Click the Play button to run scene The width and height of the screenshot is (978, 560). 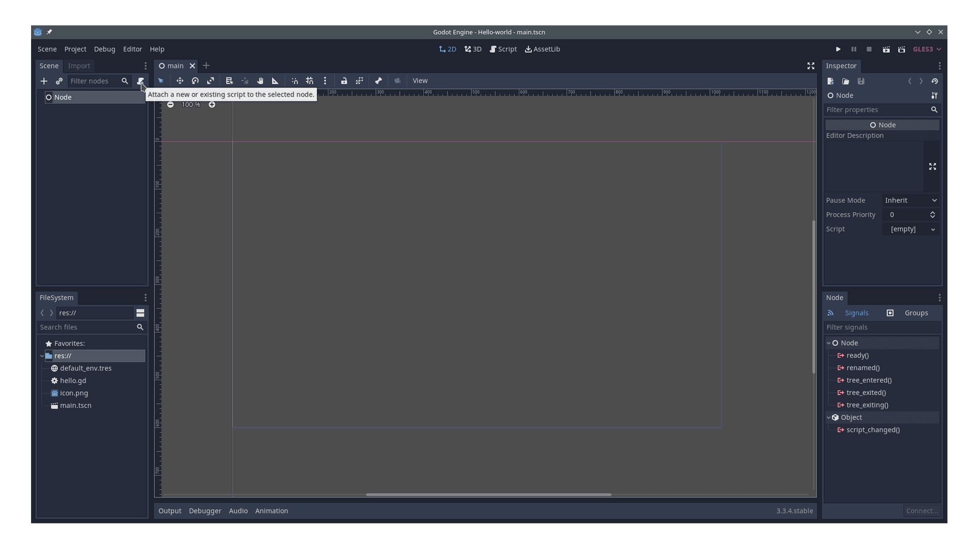pos(837,49)
